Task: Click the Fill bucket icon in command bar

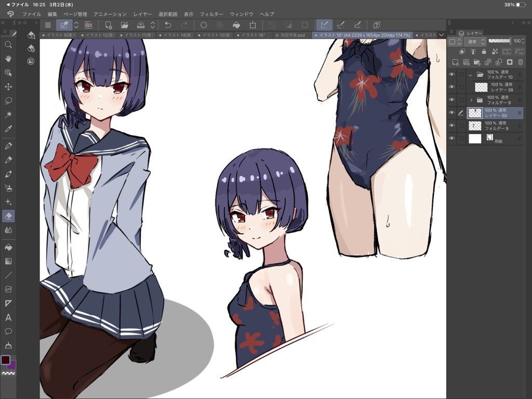Action: tap(236, 25)
